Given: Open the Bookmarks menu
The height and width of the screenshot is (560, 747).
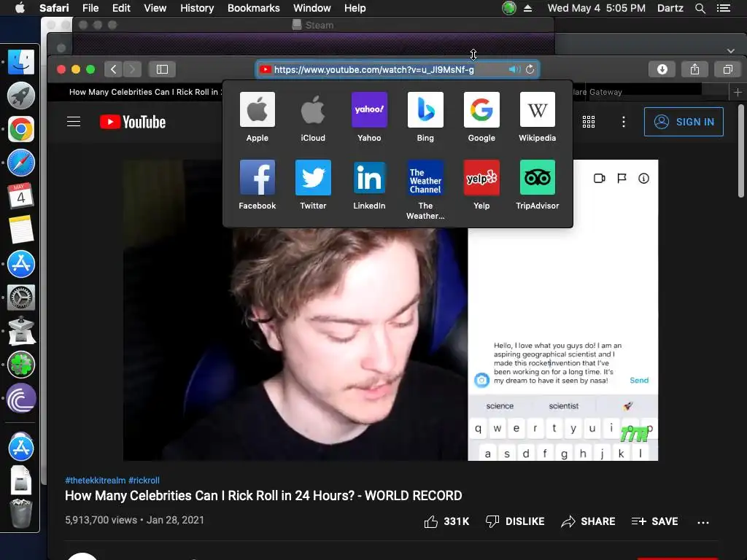Looking at the screenshot, I should [253, 8].
